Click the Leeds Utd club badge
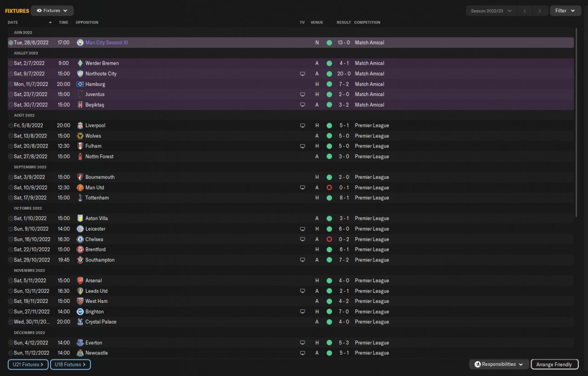Image resolution: width=588 pixels, height=376 pixels. pos(80,291)
